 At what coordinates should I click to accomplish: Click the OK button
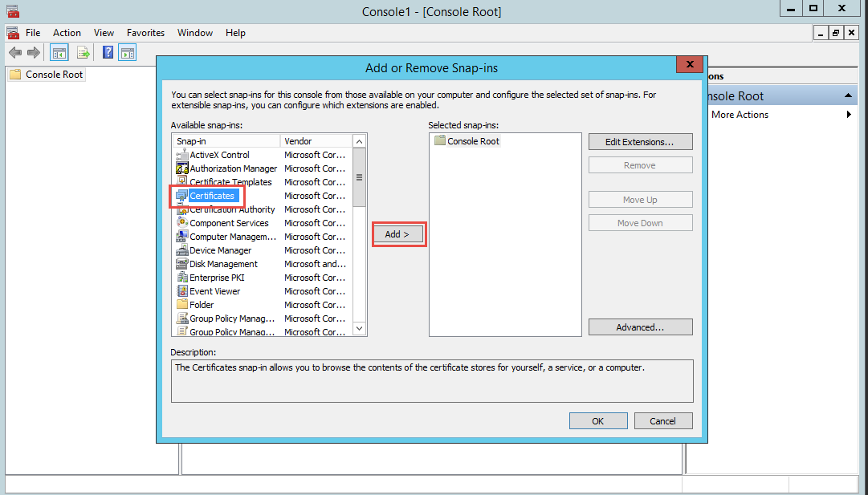click(598, 421)
